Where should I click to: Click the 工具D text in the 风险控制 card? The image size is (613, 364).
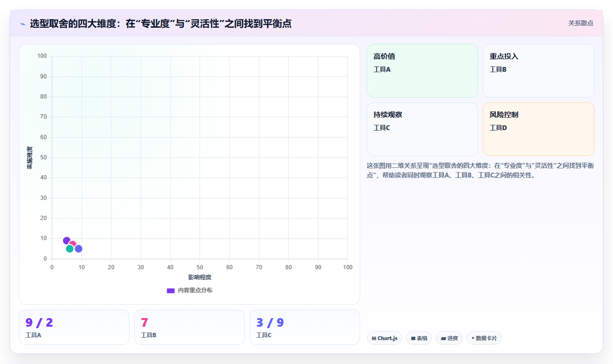pyautogui.click(x=498, y=128)
